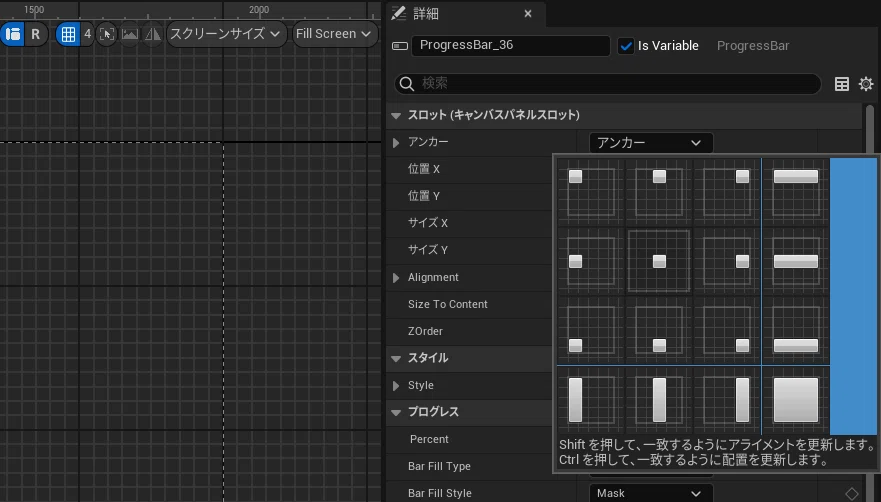Click the Size To Content label
881x502 pixels.
(448, 304)
